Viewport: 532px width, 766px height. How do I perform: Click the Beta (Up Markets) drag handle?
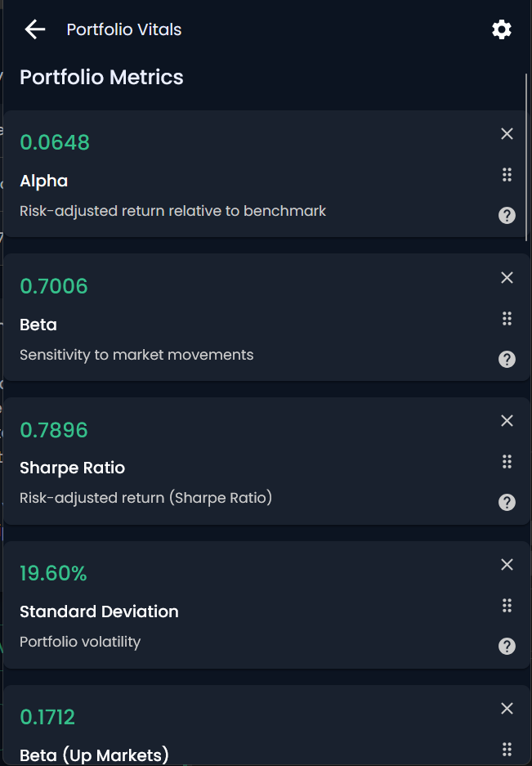507,749
